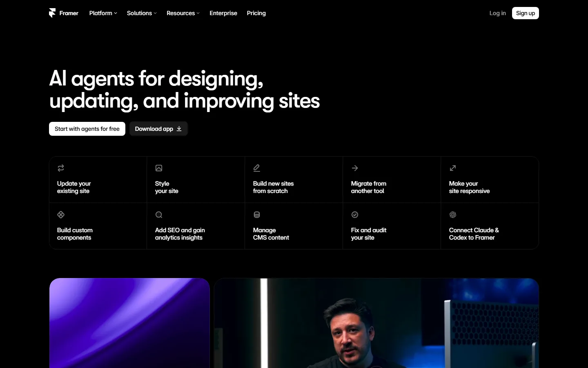This screenshot has width=588, height=368.
Task: Open the purple gradient thumbnail card
Action: point(129,323)
